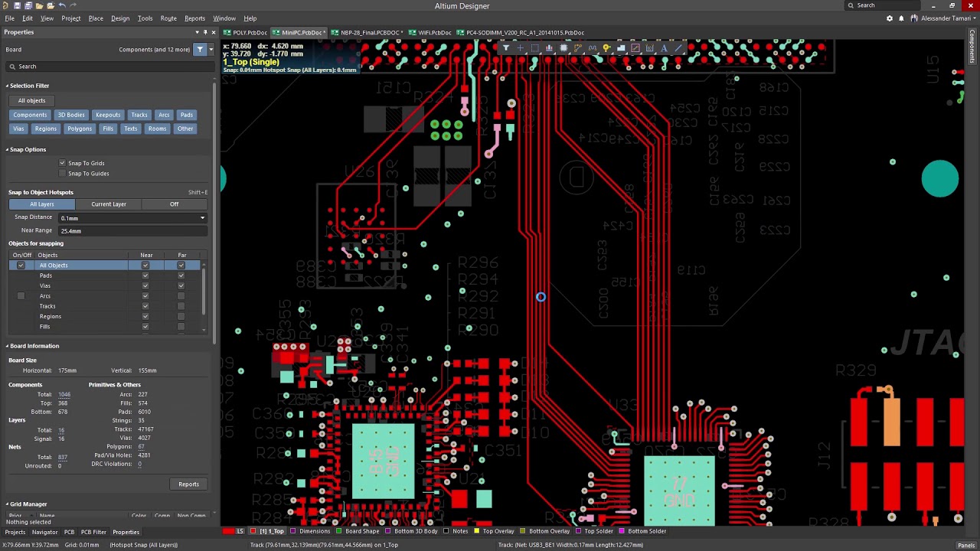Click the global Search box in title bar
Screen dimensions: 980x551
coord(883,5)
